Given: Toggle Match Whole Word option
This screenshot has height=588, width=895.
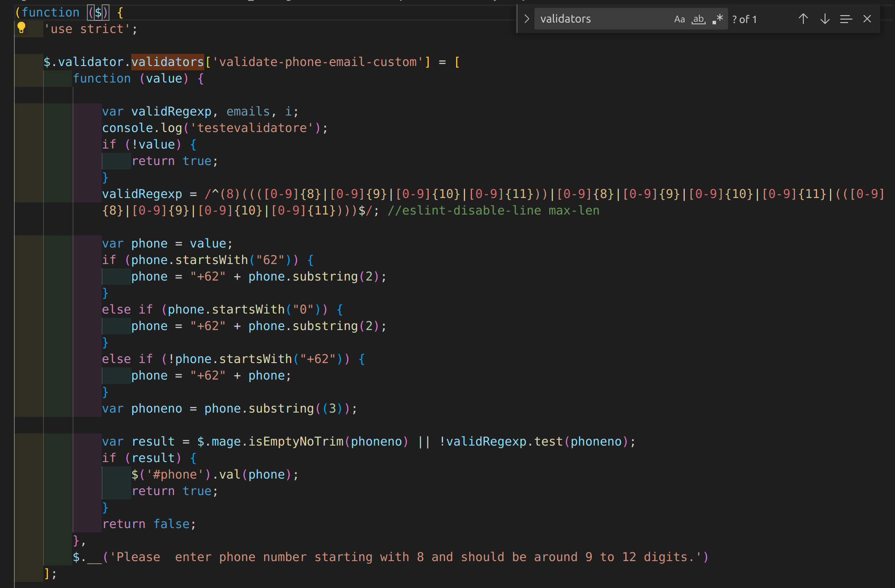Looking at the screenshot, I should point(699,19).
